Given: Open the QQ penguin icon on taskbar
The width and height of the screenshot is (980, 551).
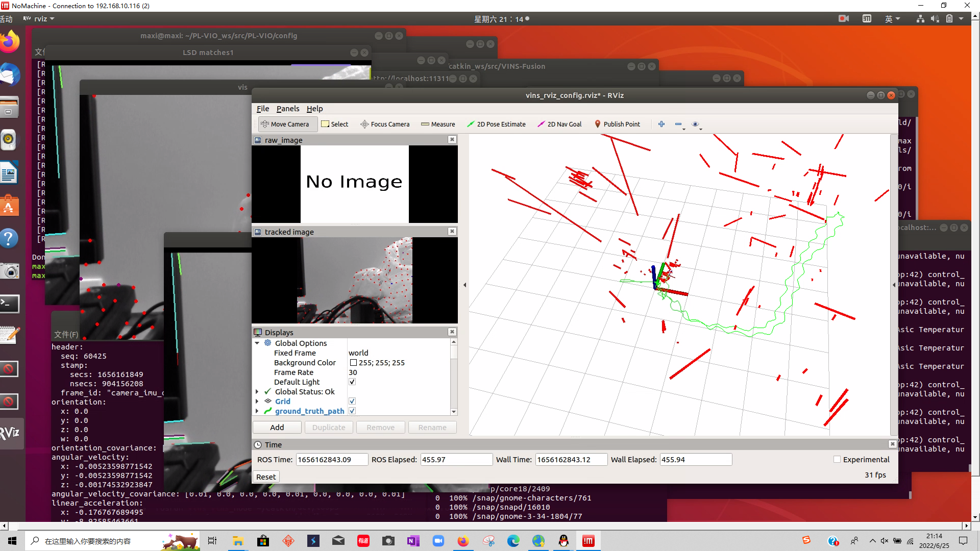Looking at the screenshot, I should [563, 541].
